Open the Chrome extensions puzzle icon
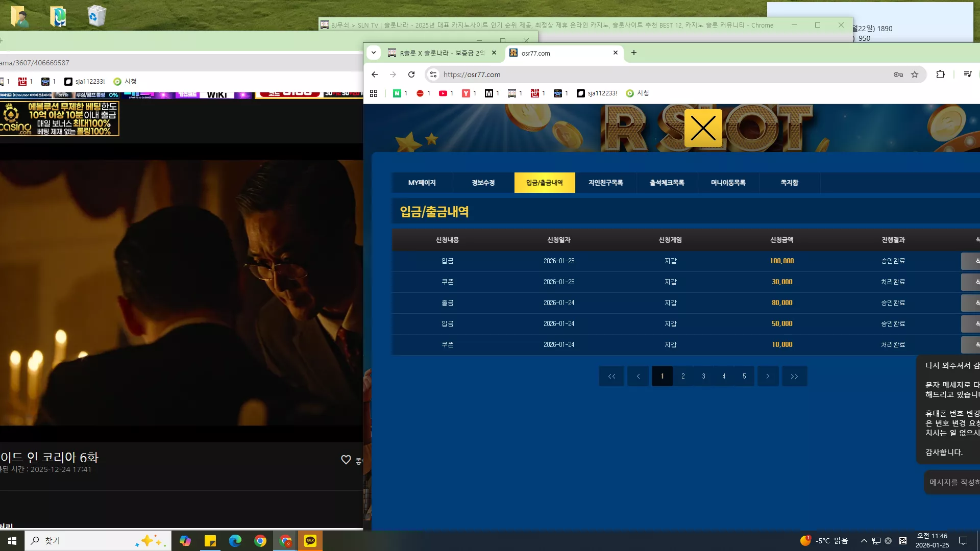This screenshot has width=980, height=551. point(940,74)
